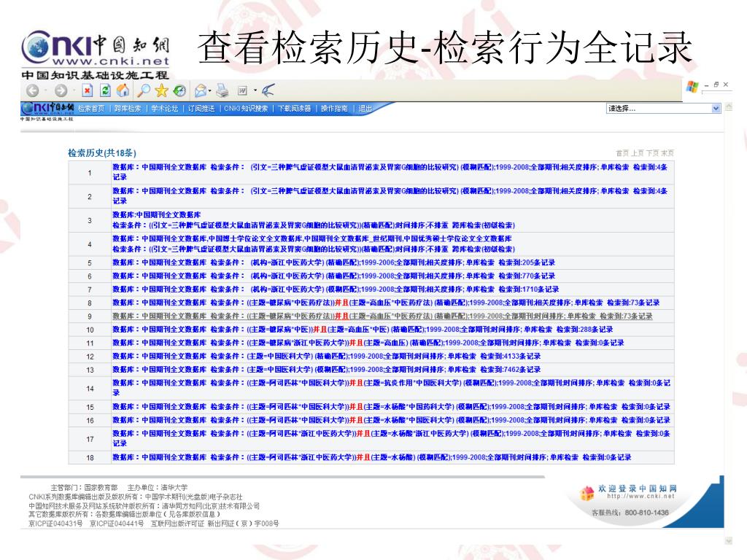Open history record 4 multi-database query
747x560 pixels.
[x=314, y=244]
